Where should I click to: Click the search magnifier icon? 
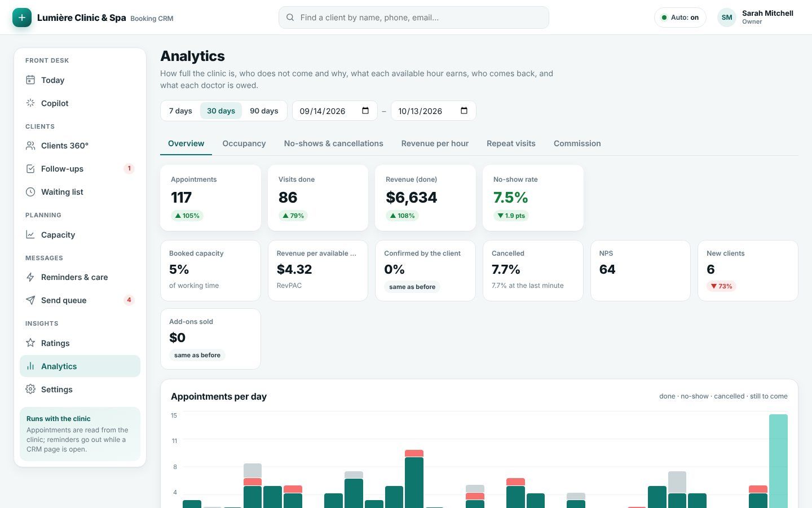pyautogui.click(x=290, y=17)
